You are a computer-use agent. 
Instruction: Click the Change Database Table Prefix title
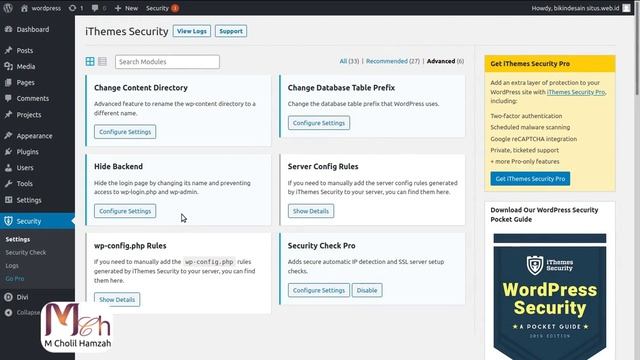341,88
